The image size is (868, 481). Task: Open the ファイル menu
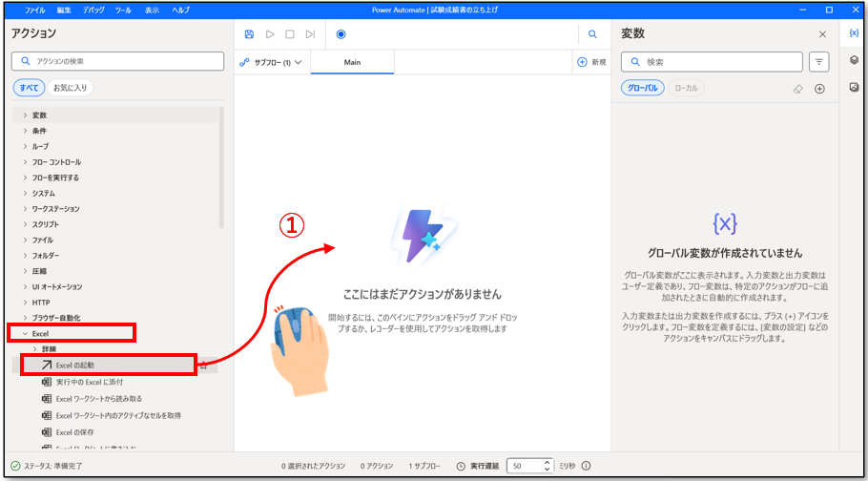pyautogui.click(x=34, y=10)
